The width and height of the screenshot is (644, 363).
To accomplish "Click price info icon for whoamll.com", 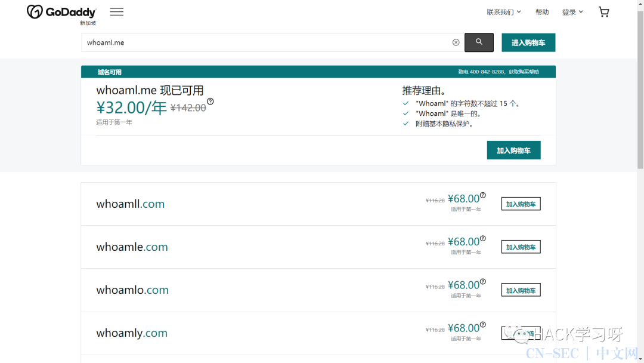I will pyautogui.click(x=483, y=195).
